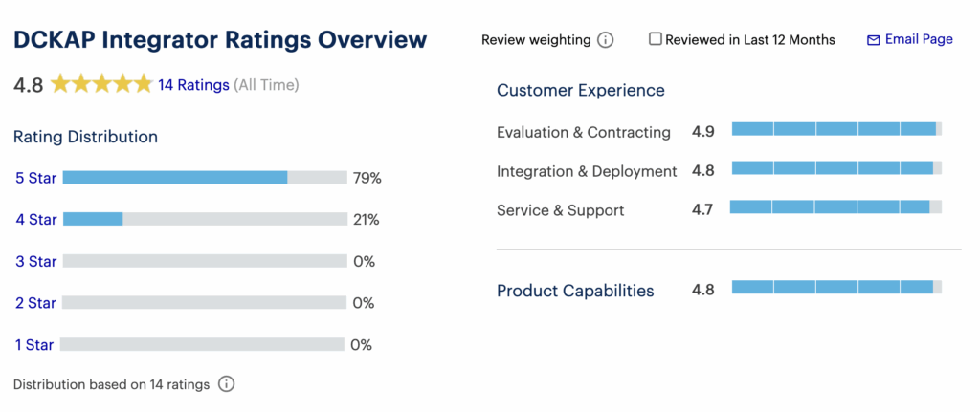
Task: Open the 14 Ratings link
Action: pos(193,85)
